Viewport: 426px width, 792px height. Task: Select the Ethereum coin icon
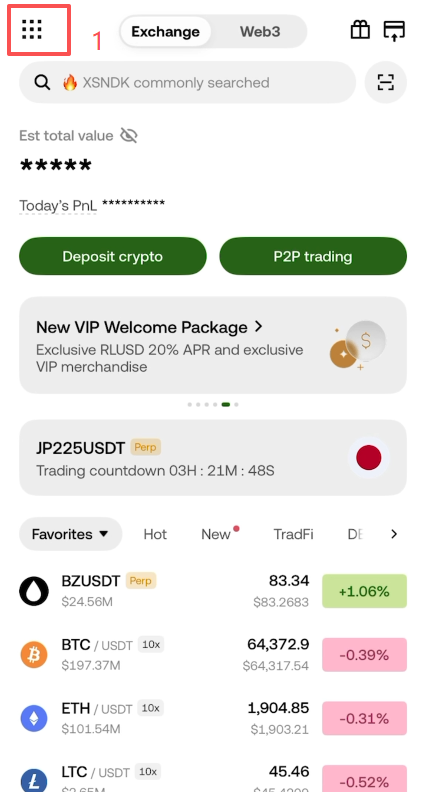click(34, 718)
